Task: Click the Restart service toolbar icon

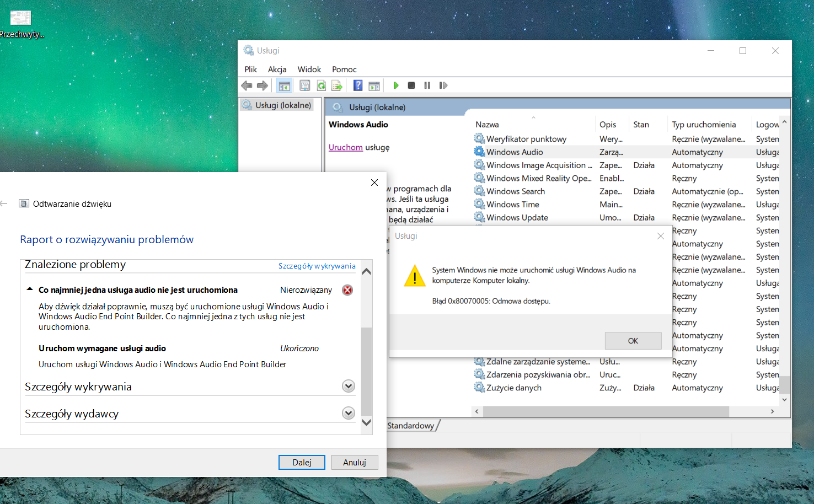Action: [x=443, y=85]
